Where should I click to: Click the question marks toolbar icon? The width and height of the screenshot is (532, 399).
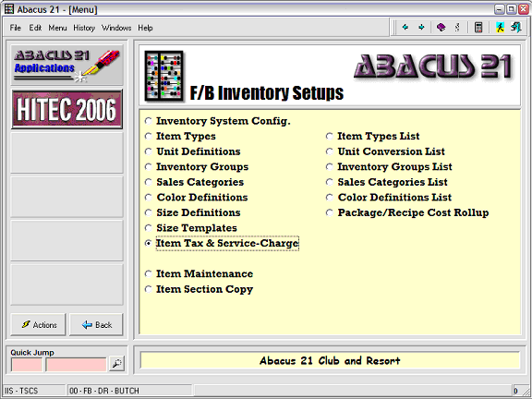pyautogui.click(x=457, y=27)
